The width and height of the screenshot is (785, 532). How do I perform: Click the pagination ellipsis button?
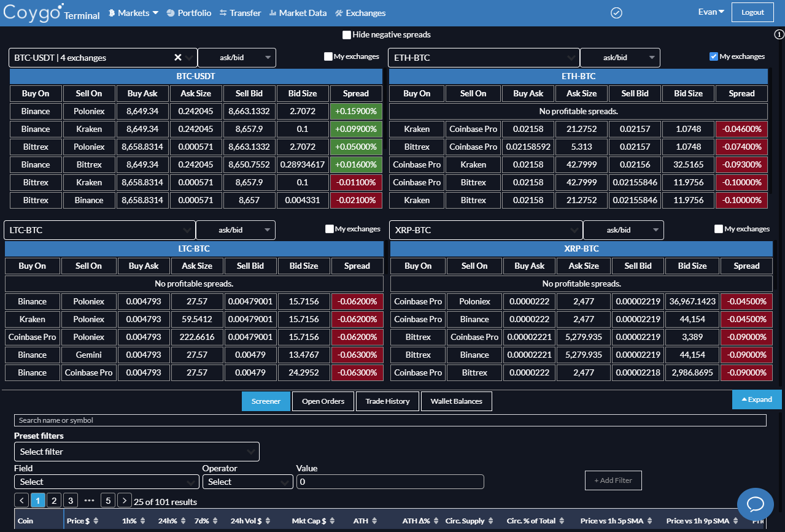click(89, 500)
